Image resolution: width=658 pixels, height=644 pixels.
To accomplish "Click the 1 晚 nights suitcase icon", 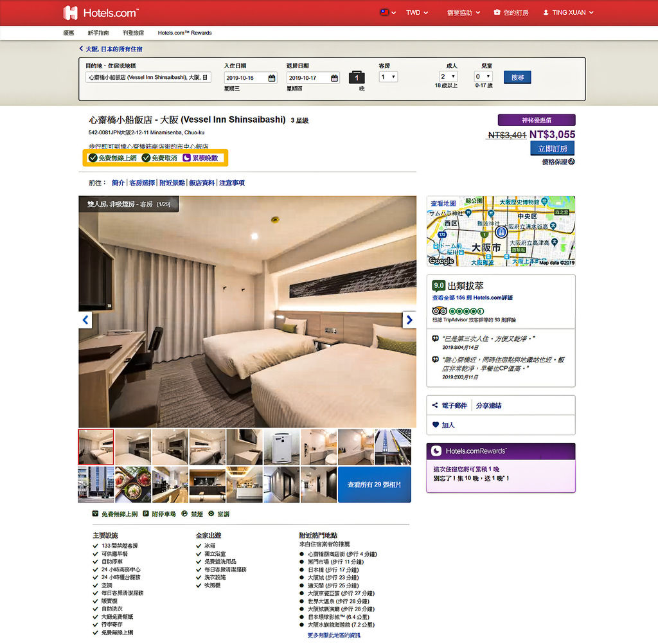I will coord(357,77).
